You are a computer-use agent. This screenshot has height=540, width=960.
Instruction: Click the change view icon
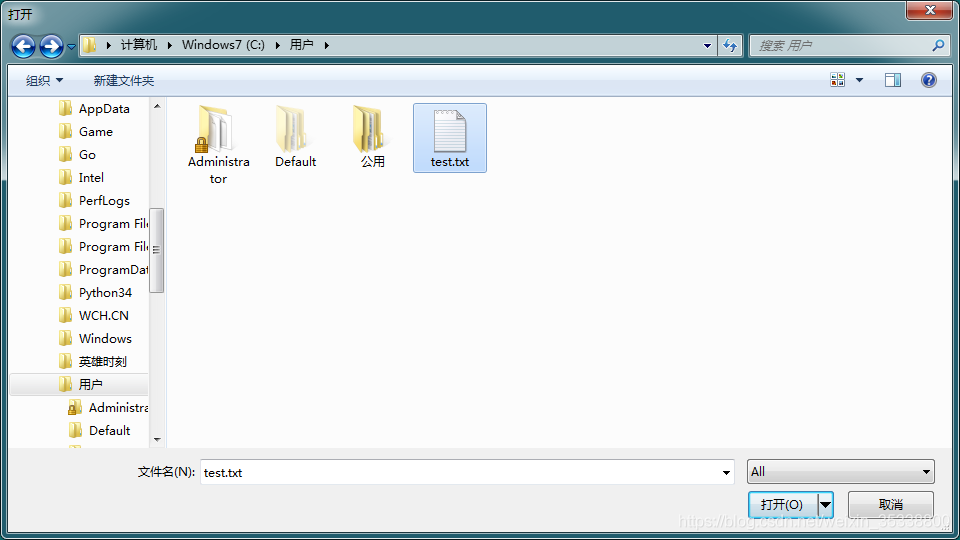click(x=838, y=80)
